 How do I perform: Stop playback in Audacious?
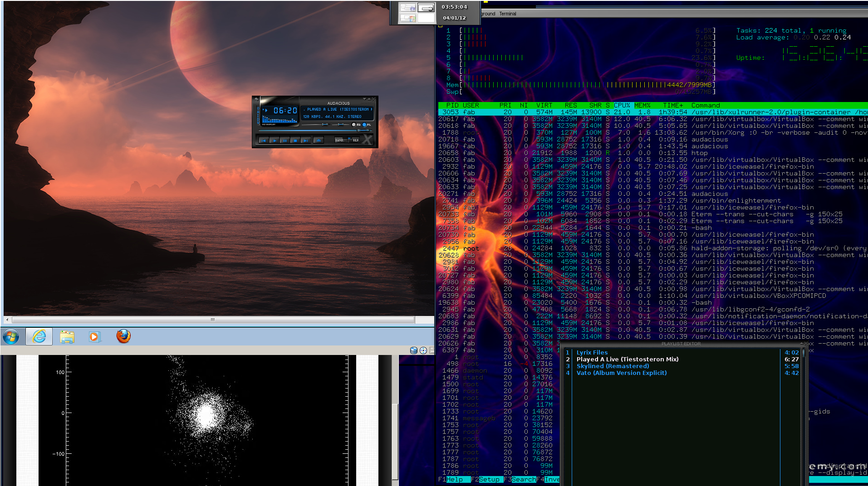coord(295,141)
